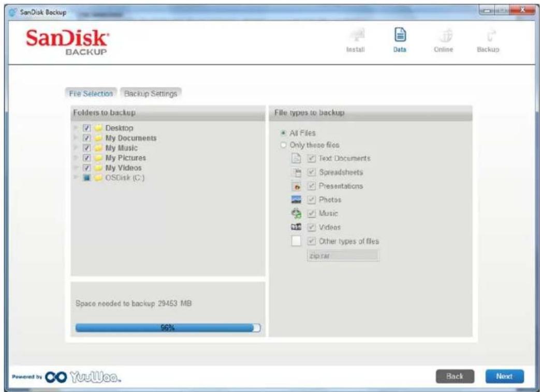
Task: Click the Next button
Action: 504,376
